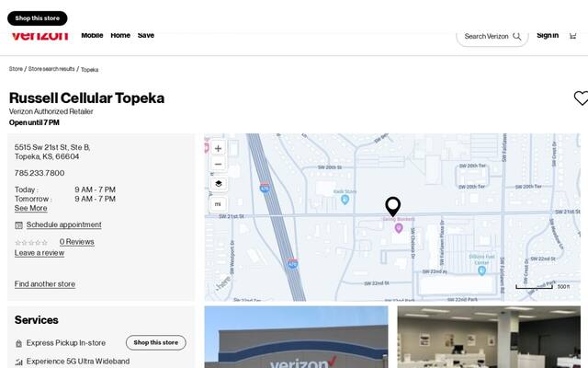Call phone number 785.233.7800
Image resolution: width=588 pixels, height=368 pixels.
pos(40,173)
